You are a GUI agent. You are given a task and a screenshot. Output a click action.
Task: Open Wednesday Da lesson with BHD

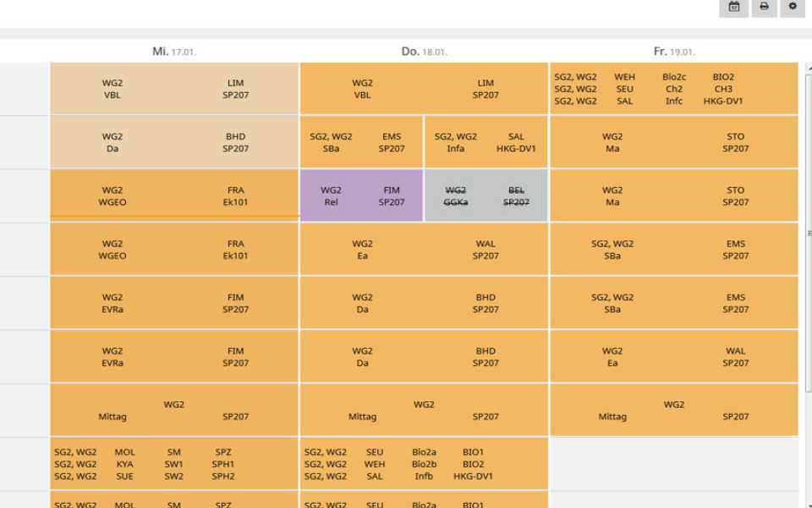[x=174, y=142]
